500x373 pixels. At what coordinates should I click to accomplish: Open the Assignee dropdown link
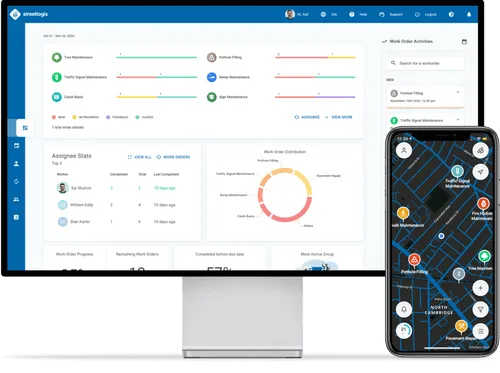pyautogui.click(x=307, y=117)
